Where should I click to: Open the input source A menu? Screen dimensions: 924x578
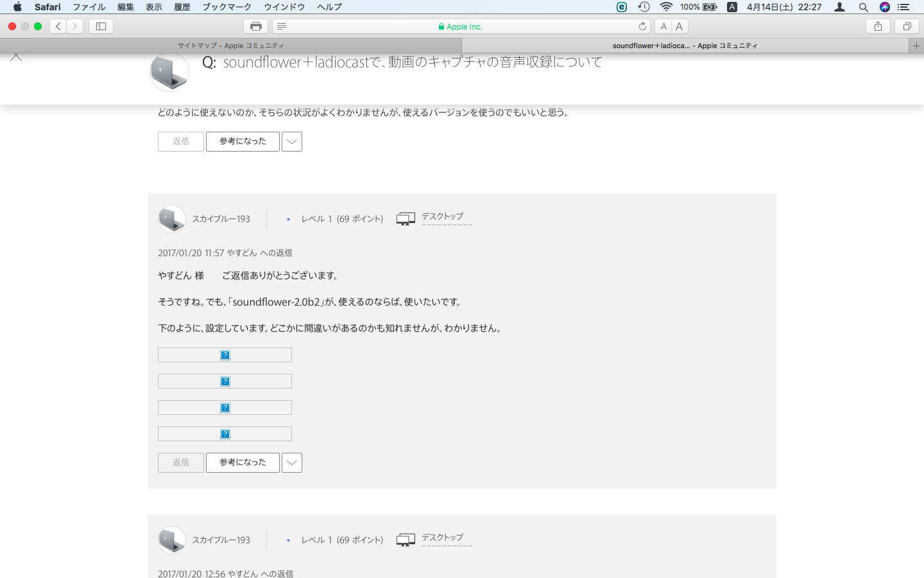click(732, 7)
